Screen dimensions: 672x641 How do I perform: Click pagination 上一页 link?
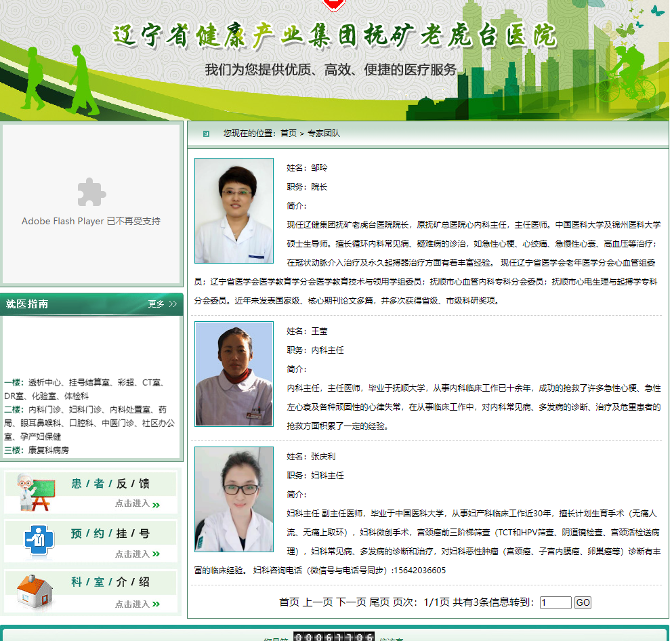(x=318, y=602)
